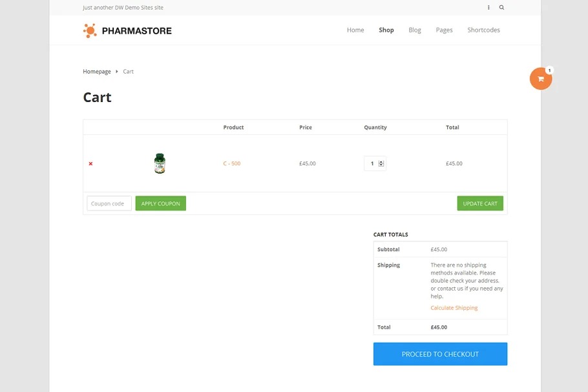Viewport: 588px width, 392px height.
Task: Click the quantity spinner arrows
Action: pyautogui.click(x=381, y=163)
